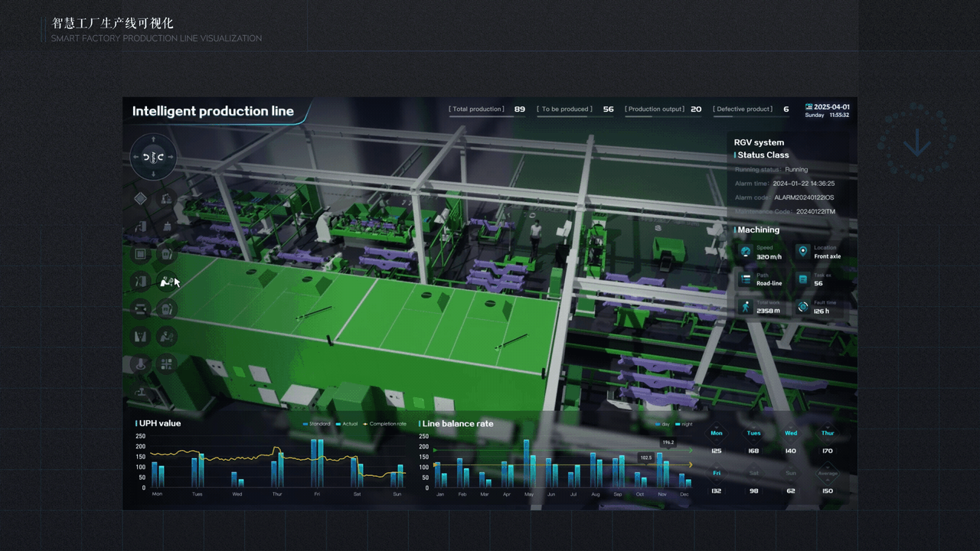The height and width of the screenshot is (551, 980).
Task: Toggle the Standard series legend in UPH chart
Action: [x=317, y=423]
